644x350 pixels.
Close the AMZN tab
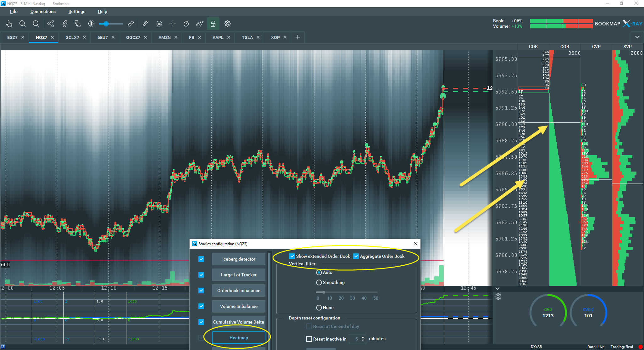tap(176, 37)
